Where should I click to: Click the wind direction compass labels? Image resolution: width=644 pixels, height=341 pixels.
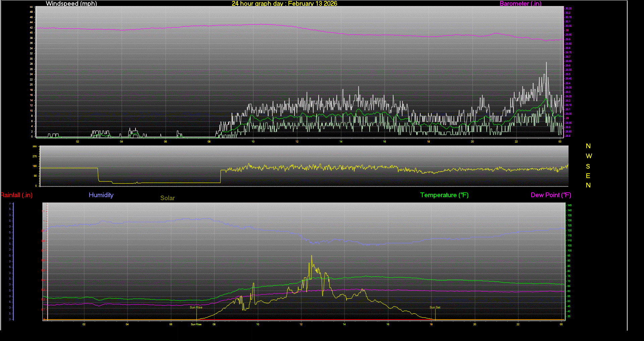pyautogui.click(x=588, y=166)
